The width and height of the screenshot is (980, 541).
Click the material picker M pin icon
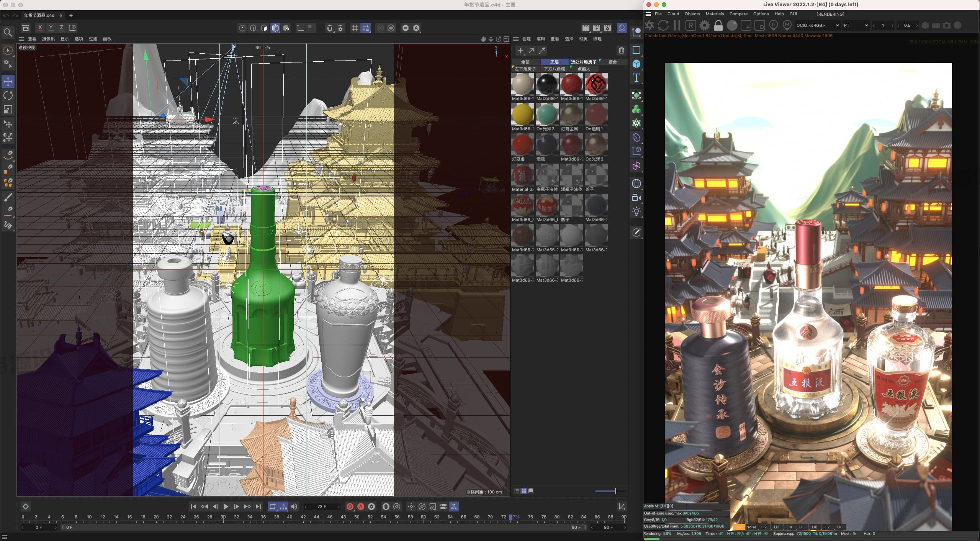click(x=787, y=25)
